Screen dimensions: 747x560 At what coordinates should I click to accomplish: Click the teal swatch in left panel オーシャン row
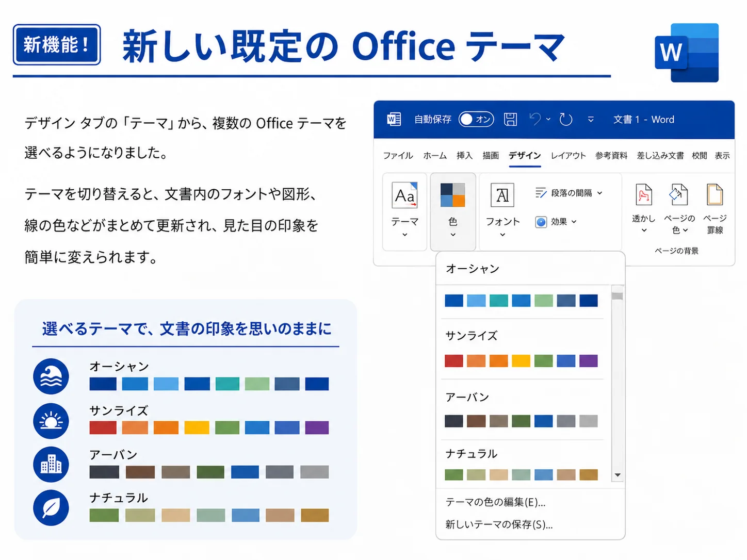tap(227, 384)
